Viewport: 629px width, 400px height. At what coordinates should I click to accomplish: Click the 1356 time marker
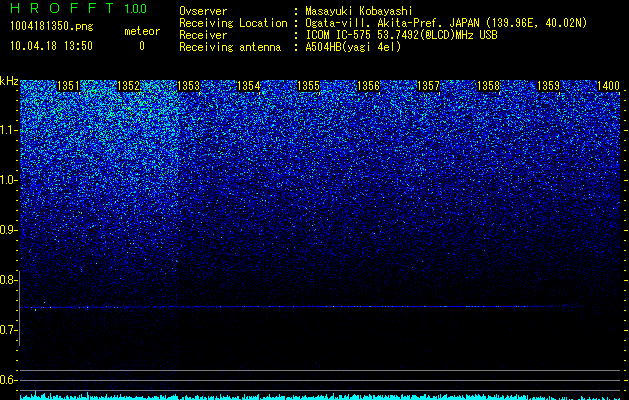(368, 86)
